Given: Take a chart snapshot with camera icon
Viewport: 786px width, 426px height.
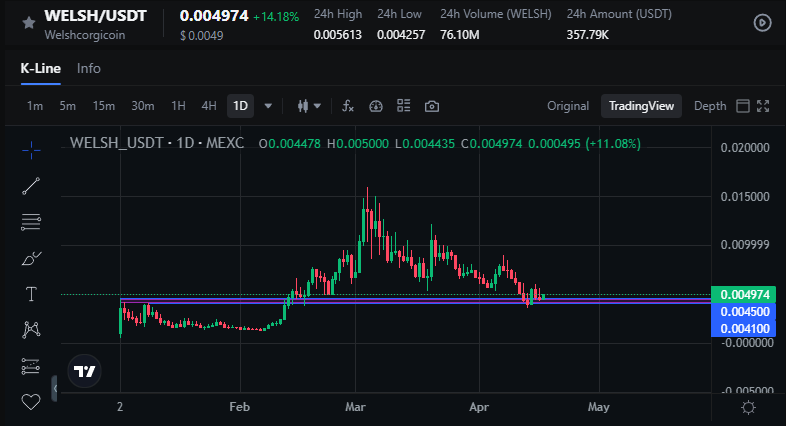Looking at the screenshot, I should 432,106.
